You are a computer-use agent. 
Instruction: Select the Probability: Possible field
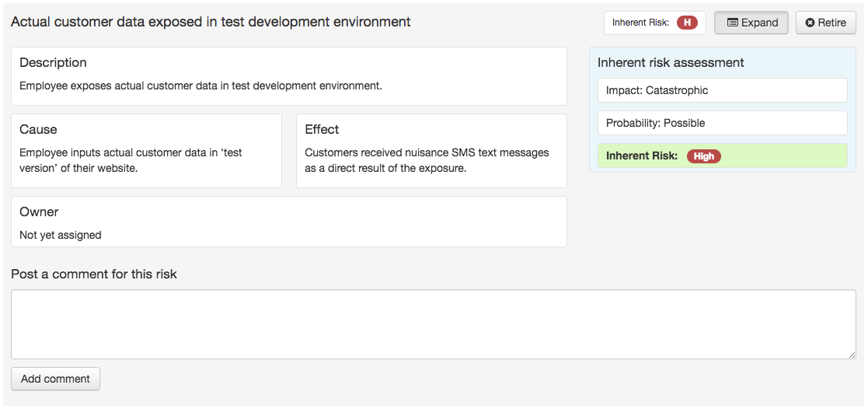coord(722,123)
